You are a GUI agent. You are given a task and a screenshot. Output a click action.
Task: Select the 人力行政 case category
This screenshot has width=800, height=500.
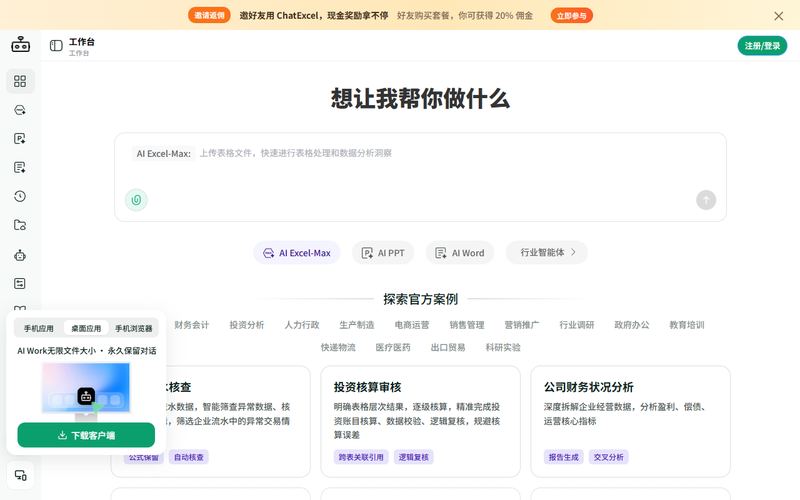coord(302,325)
